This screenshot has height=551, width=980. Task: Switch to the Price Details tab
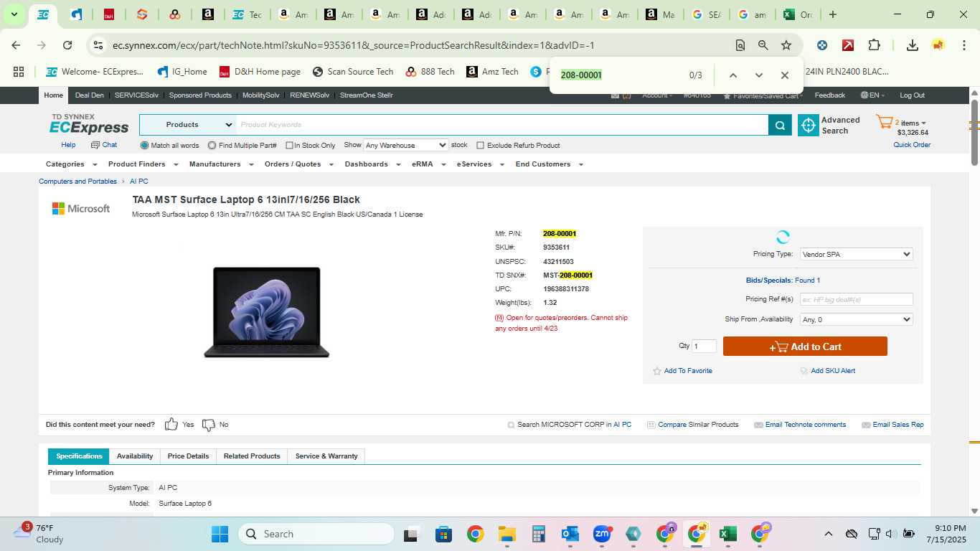pos(188,456)
